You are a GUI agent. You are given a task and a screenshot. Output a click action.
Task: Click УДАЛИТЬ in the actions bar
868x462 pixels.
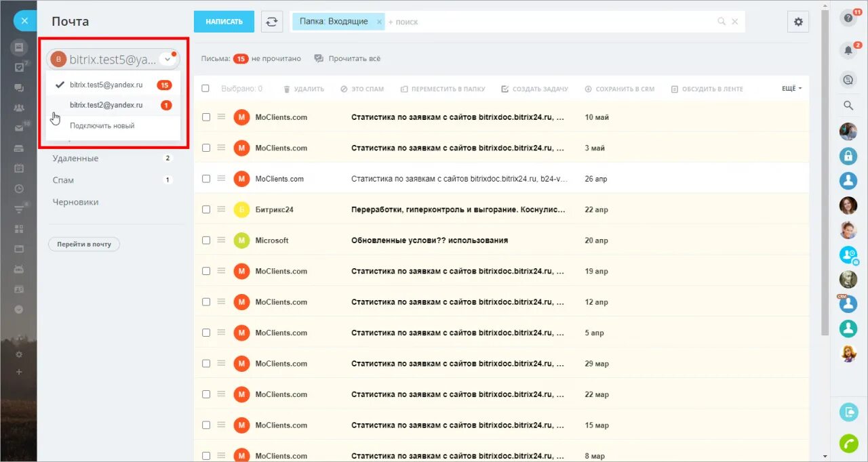(x=303, y=89)
